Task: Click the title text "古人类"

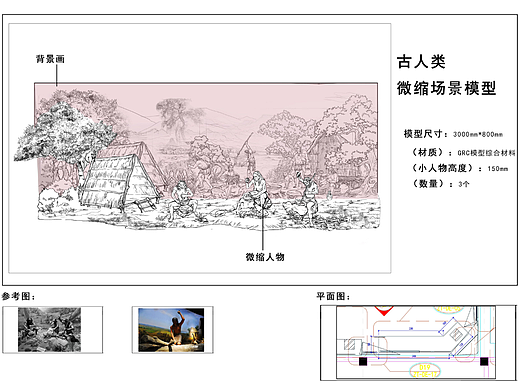Action: pyautogui.click(x=421, y=62)
